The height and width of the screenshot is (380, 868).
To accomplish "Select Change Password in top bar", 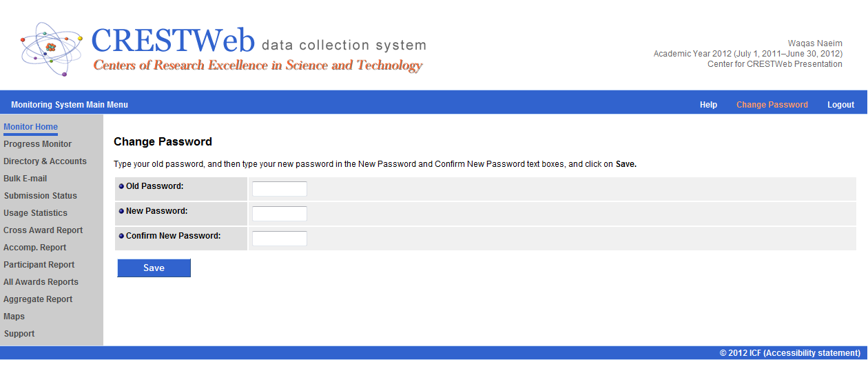I will click(x=772, y=105).
